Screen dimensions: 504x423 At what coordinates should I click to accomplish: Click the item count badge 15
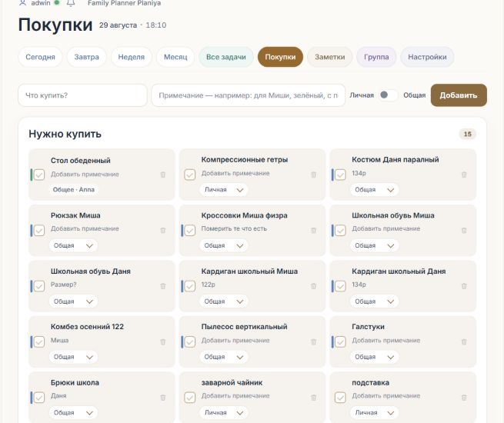(x=467, y=134)
